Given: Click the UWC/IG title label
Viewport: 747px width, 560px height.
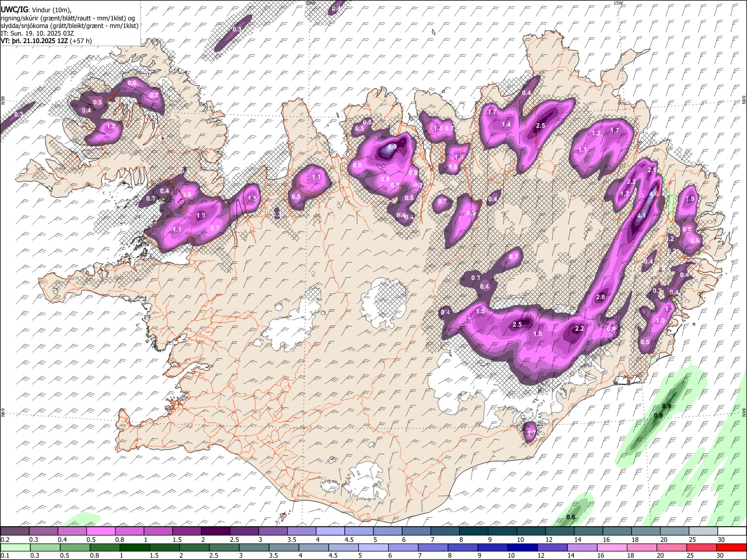Looking at the screenshot, I should pos(13,9).
